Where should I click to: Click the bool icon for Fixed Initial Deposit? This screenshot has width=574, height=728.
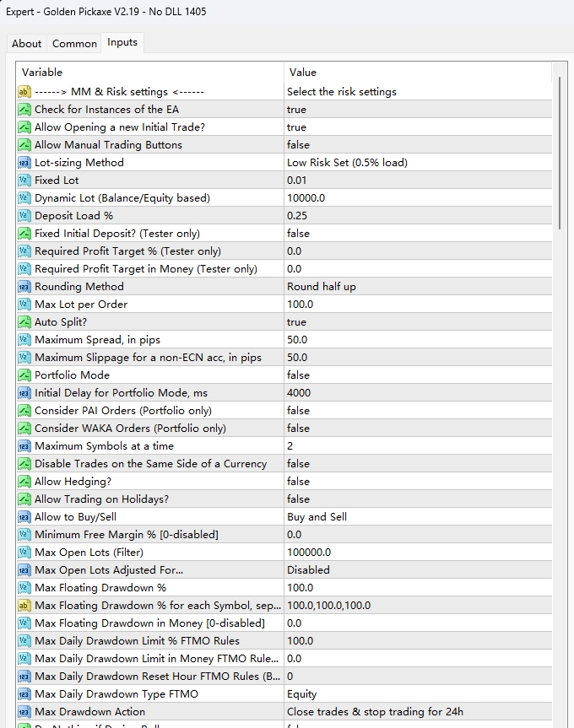coord(24,234)
